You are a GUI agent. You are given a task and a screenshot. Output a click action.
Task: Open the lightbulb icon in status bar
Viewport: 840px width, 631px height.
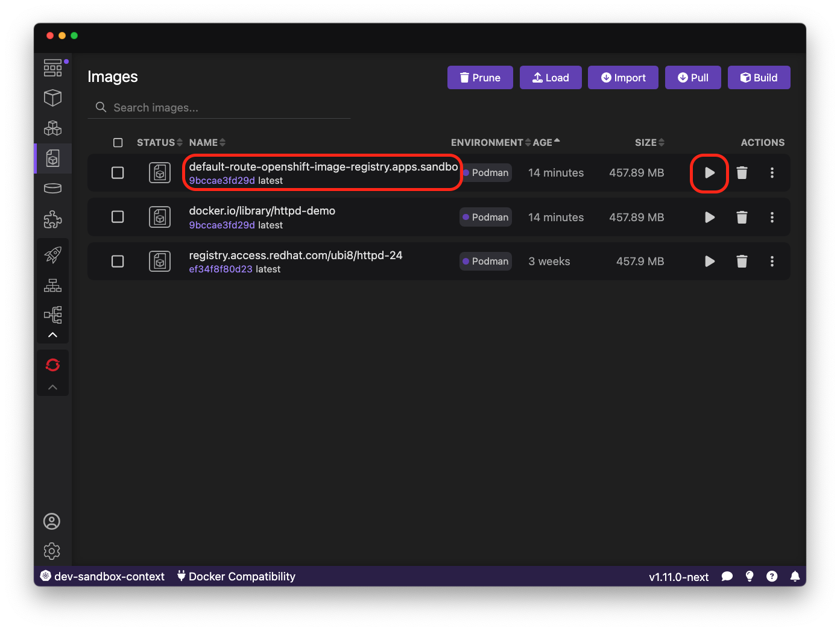pos(750,577)
